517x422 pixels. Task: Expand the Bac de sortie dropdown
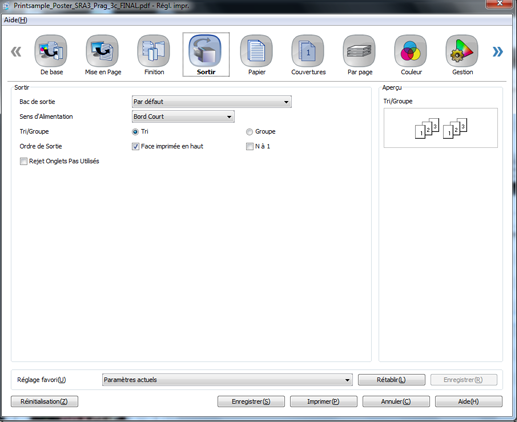[212, 102]
